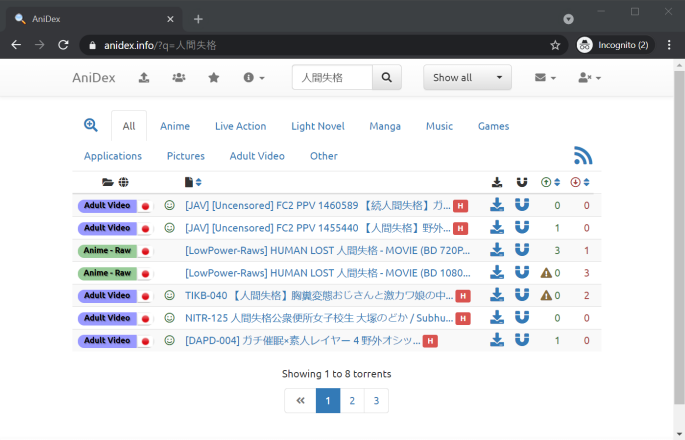Open magnet for HUMAN LOST BD 720P
Image resolution: width=685 pixels, height=440 pixels.
522,249
